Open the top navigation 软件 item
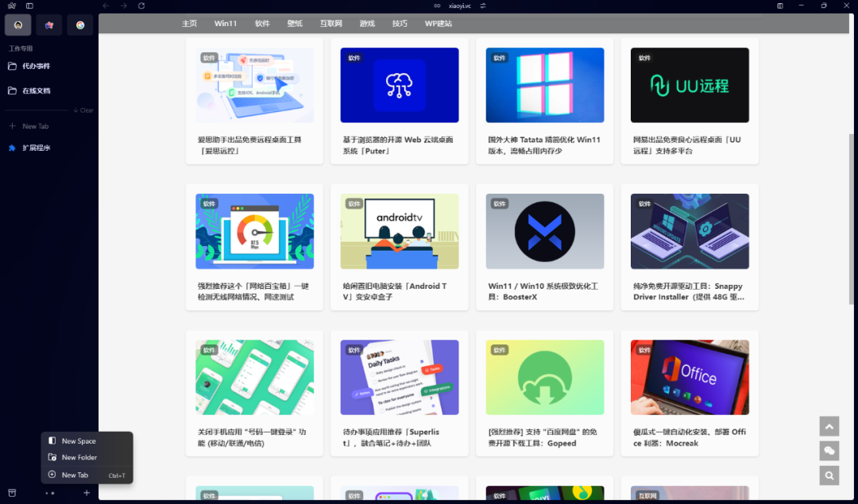This screenshot has height=504, width=858. (262, 24)
